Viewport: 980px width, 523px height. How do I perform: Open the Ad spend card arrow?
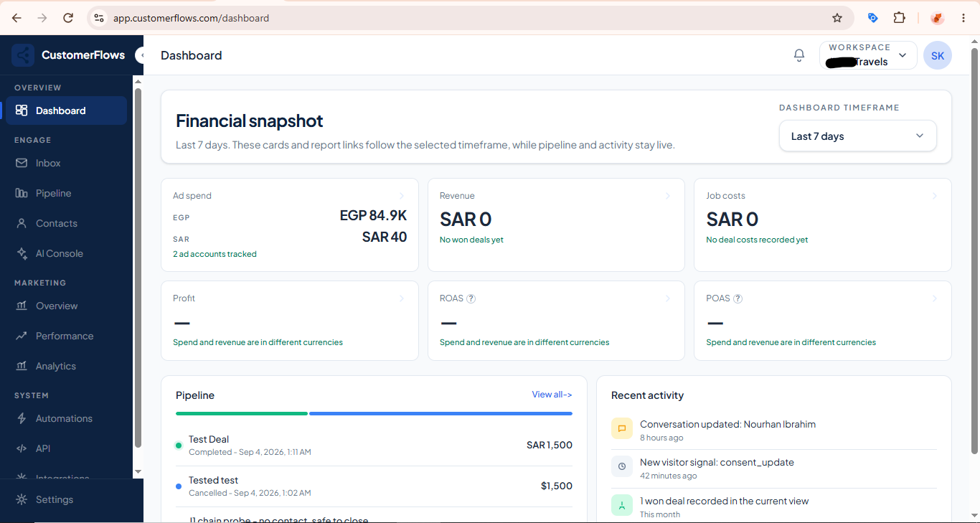click(401, 196)
